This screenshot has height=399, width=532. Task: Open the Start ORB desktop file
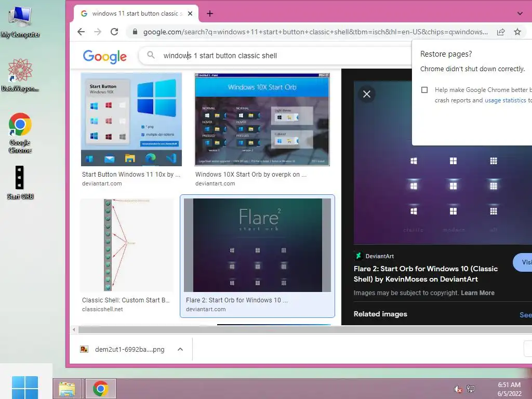(x=20, y=182)
